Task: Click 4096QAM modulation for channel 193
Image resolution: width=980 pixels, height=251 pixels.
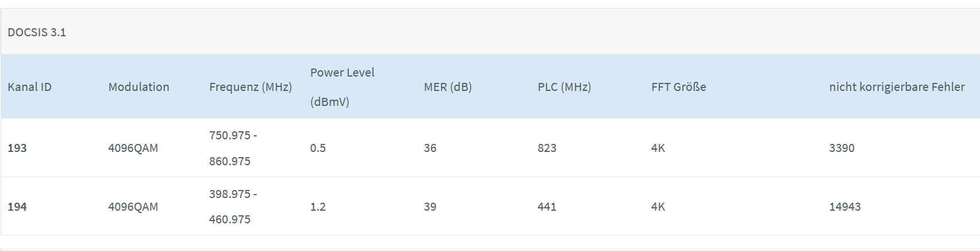Action: coord(133,148)
